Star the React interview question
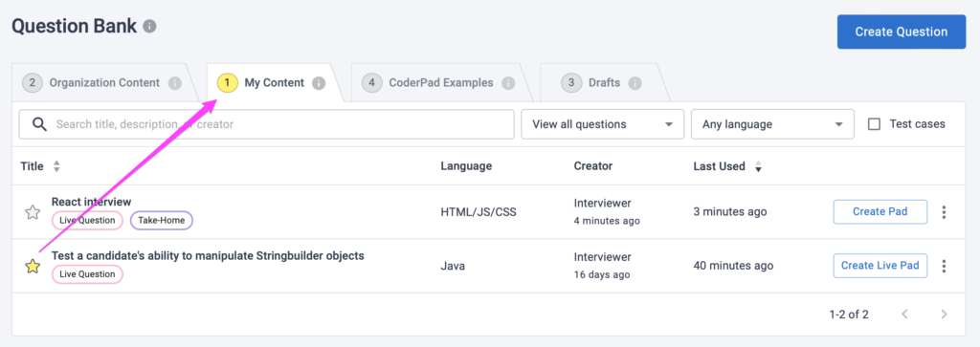Image resolution: width=980 pixels, height=347 pixels. (x=33, y=213)
